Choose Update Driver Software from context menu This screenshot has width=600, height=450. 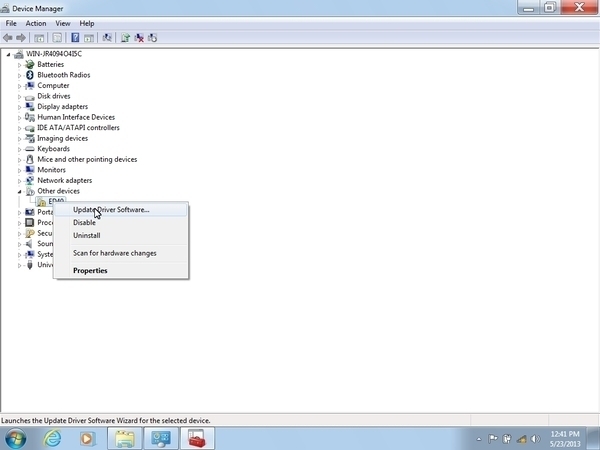(x=111, y=210)
